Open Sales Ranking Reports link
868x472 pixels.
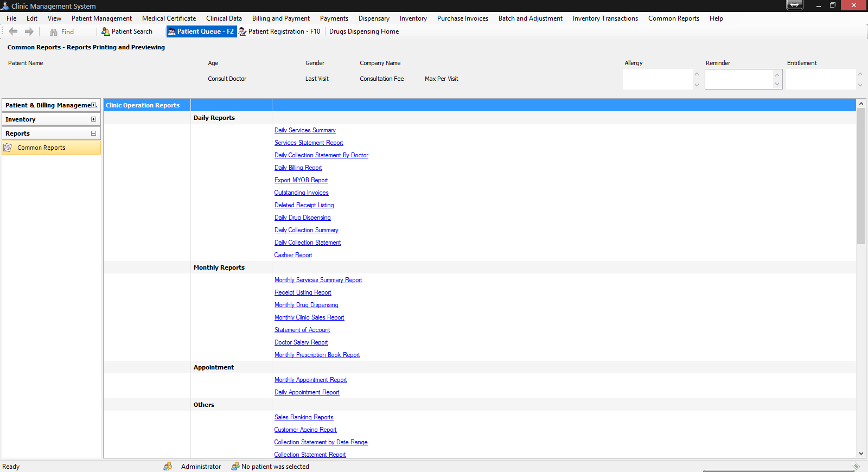click(x=304, y=417)
